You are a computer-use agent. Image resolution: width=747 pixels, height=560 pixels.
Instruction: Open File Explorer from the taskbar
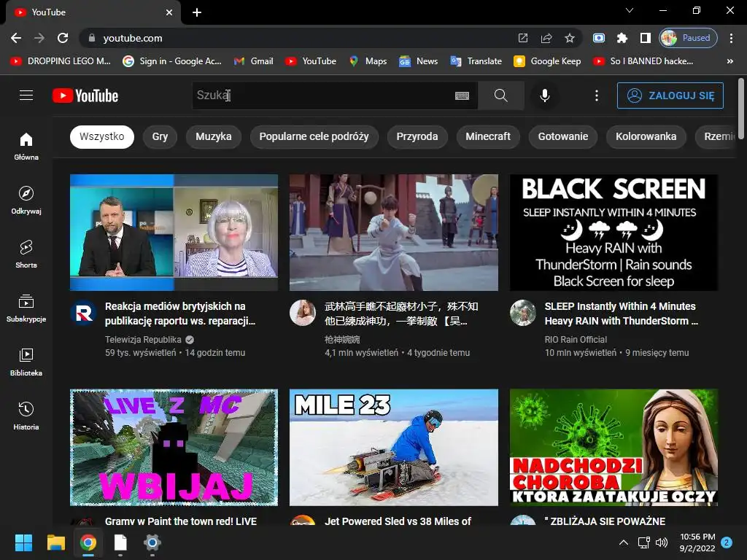[55, 542]
